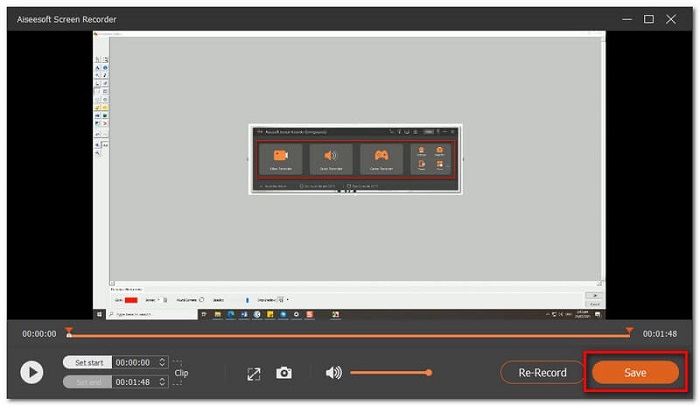Click the clip end marker on timeline
The image size is (700, 406).
[x=629, y=333]
